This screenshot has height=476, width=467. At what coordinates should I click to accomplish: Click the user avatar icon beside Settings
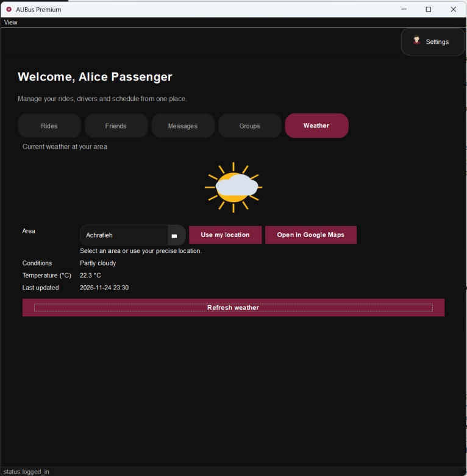[x=416, y=40]
